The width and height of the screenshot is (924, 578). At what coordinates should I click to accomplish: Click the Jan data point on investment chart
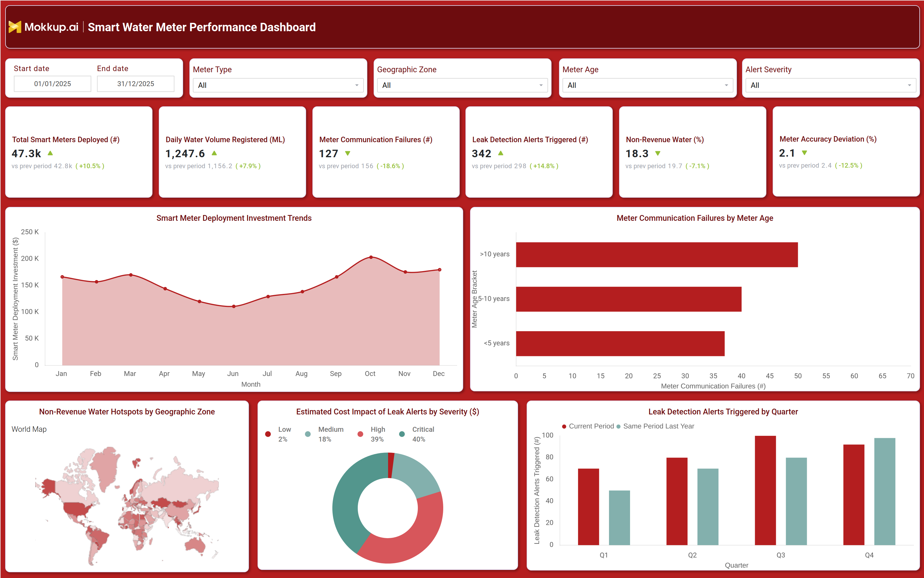(62, 277)
